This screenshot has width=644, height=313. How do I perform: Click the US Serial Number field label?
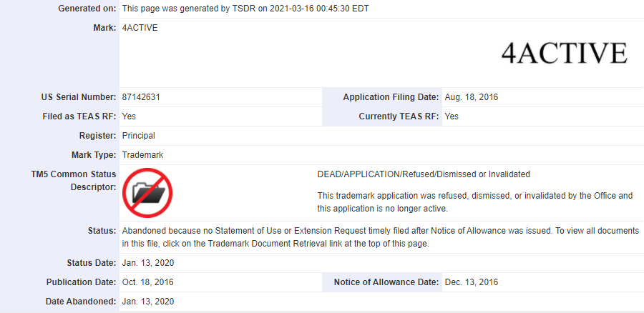tap(79, 97)
